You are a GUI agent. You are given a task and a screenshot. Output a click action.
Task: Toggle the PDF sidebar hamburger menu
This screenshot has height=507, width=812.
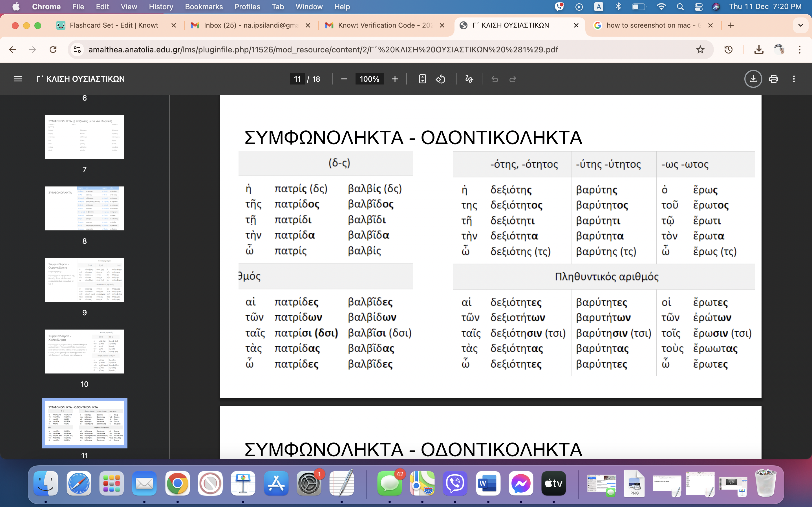point(18,79)
